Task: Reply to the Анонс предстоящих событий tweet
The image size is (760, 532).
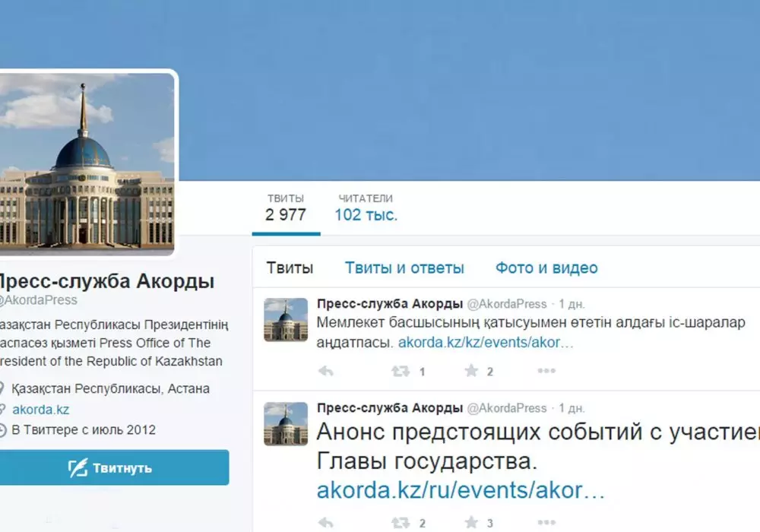Action: coord(326,523)
